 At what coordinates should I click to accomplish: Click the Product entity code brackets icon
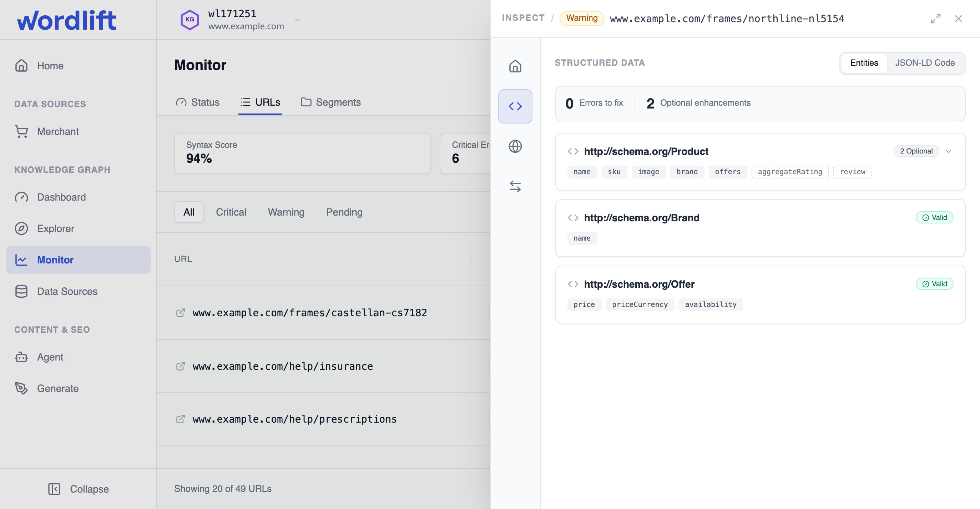point(573,151)
